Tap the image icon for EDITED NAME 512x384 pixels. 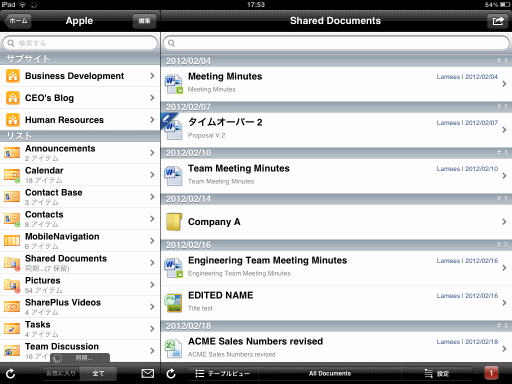click(173, 303)
